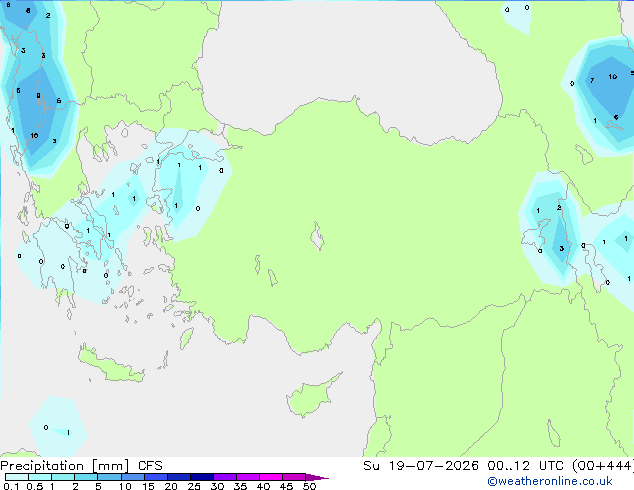
Task: Click the 'Su 19-07-2026' date text
Action: tap(421, 466)
